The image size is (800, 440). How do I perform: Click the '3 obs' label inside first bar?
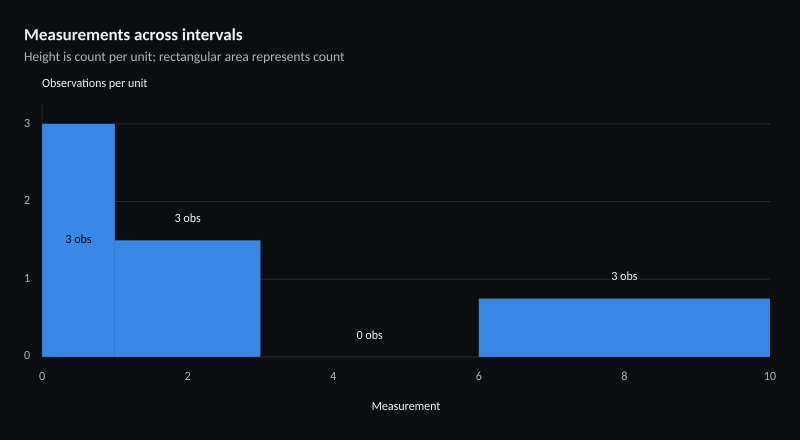pyautogui.click(x=79, y=239)
